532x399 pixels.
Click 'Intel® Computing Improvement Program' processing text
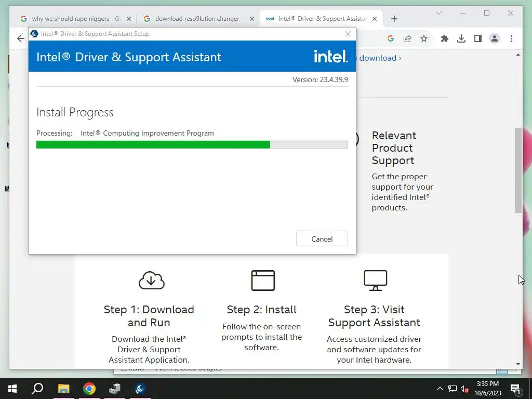[x=147, y=133]
